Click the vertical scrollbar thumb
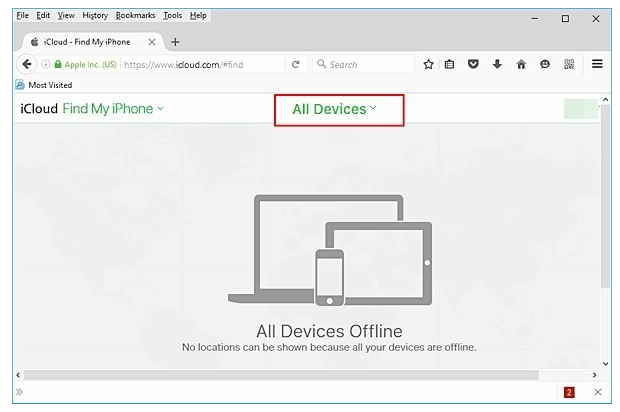620x412 pixels. 605,197
